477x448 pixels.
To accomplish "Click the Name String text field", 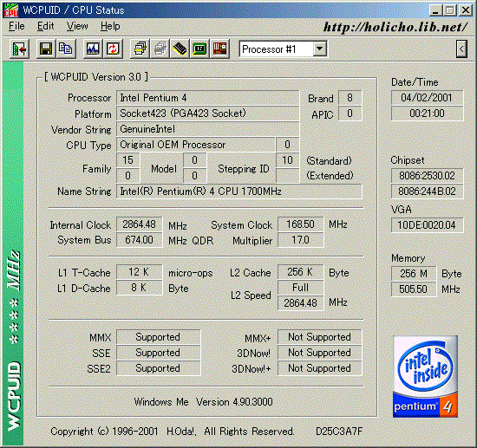I will point(239,192).
